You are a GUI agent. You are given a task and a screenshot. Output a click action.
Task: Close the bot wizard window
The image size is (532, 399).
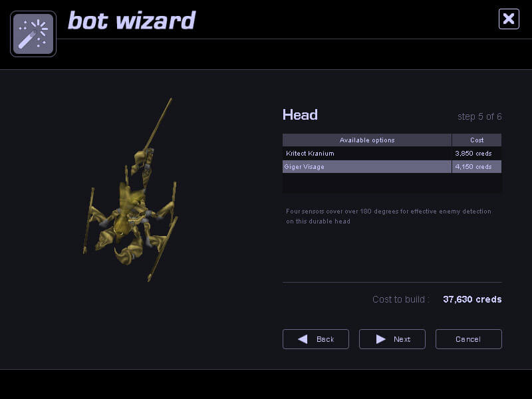pos(509,19)
